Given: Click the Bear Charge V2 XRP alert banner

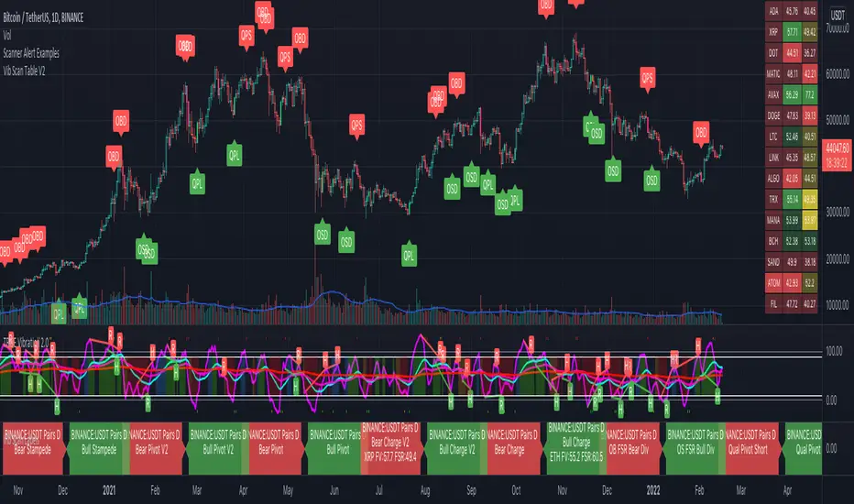Looking at the screenshot, I should pyautogui.click(x=390, y=448).
